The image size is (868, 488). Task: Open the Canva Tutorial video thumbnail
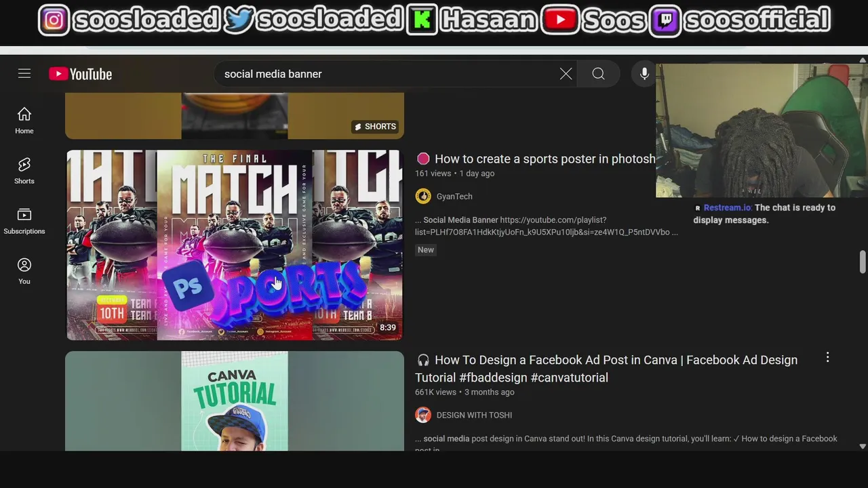235,401
